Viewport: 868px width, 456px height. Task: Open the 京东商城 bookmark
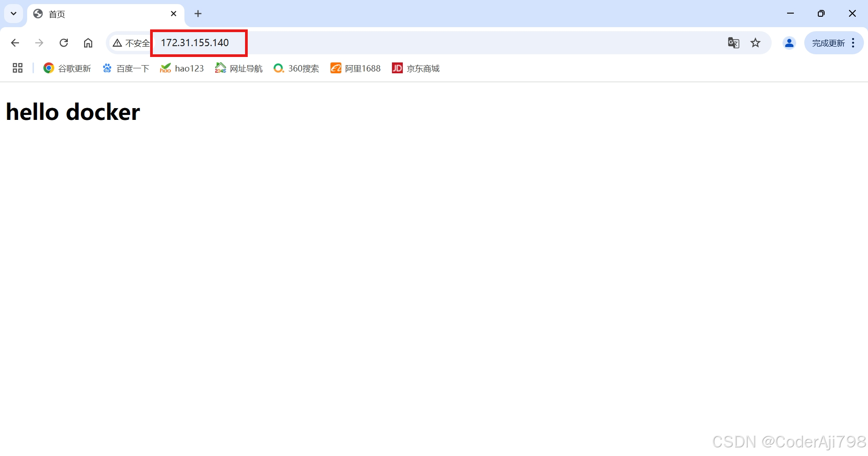[415, 68]
